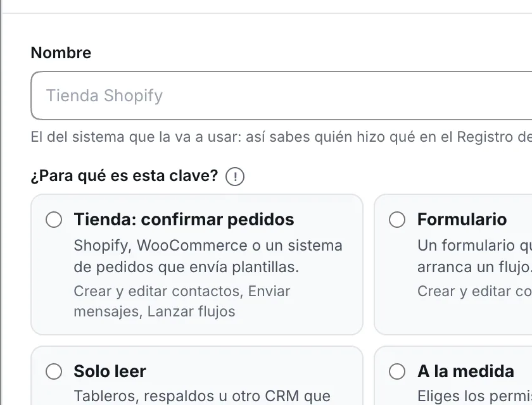
Task: Click the Eliges los permisos description text
Action: (474, 396)
